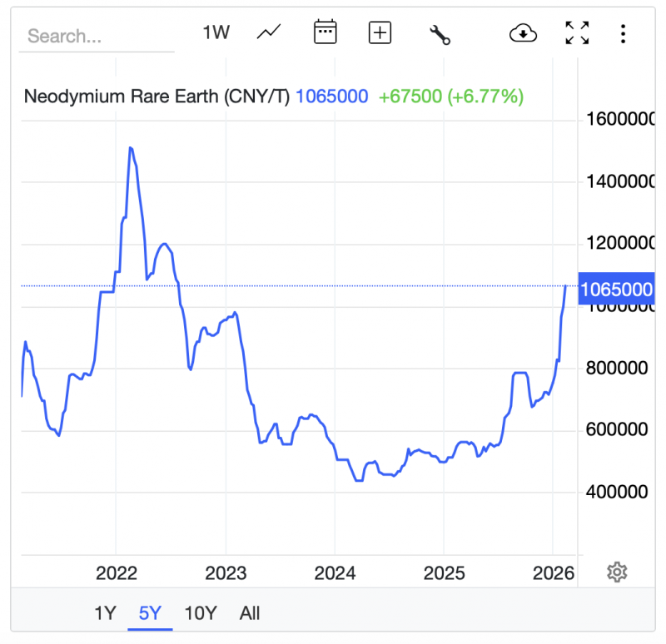
Task: Open the three-dot more options menu
Action: 623,33
